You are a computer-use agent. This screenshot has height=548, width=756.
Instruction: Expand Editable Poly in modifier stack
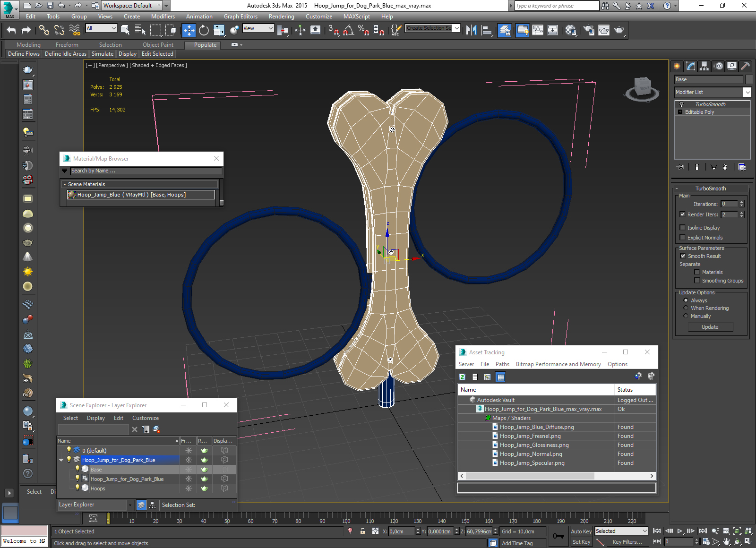[x=680, y=112]
